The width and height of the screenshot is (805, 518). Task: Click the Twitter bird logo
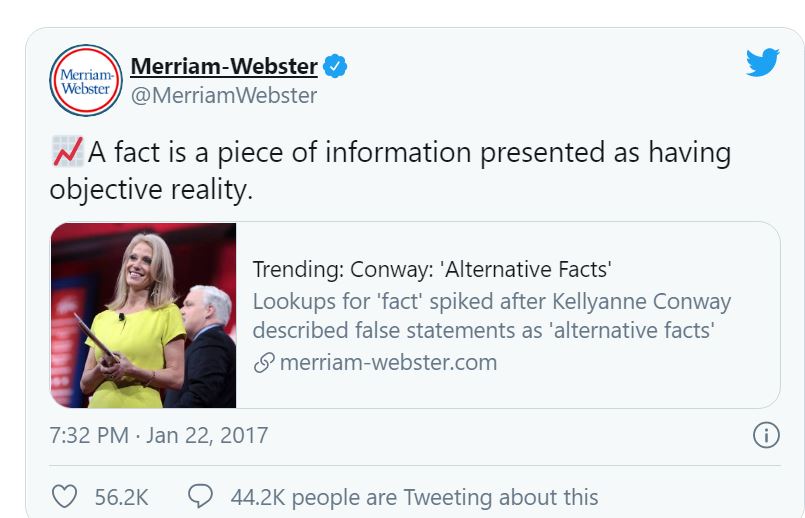pyautogui.click(x=762, y=63)
